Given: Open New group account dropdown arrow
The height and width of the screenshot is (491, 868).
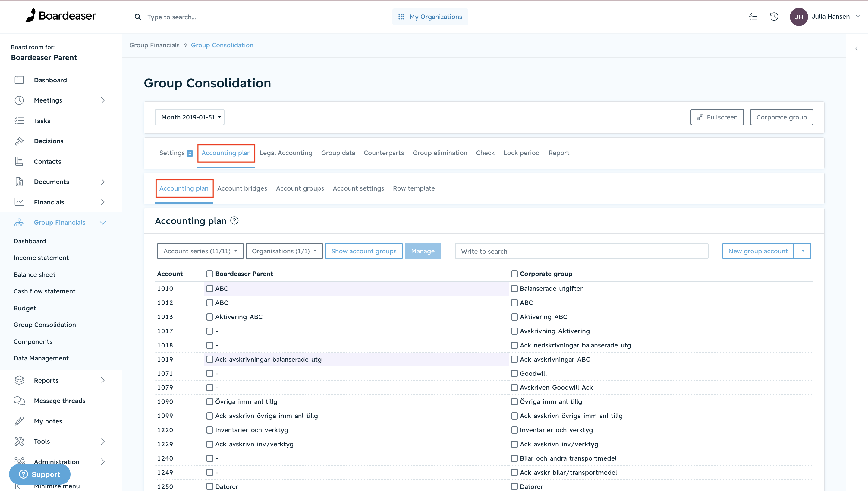Looking at the screenshot, I should click(x=803, y=251).
